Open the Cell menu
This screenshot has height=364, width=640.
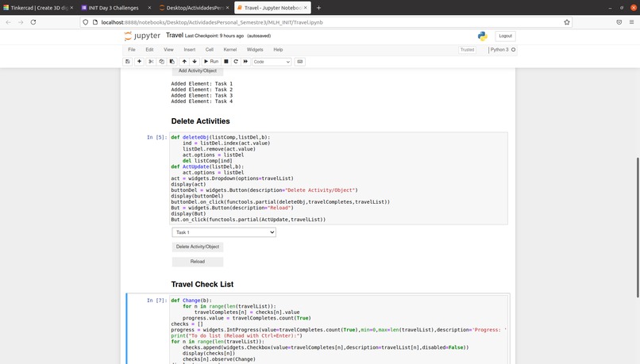(x=210, y=50)
